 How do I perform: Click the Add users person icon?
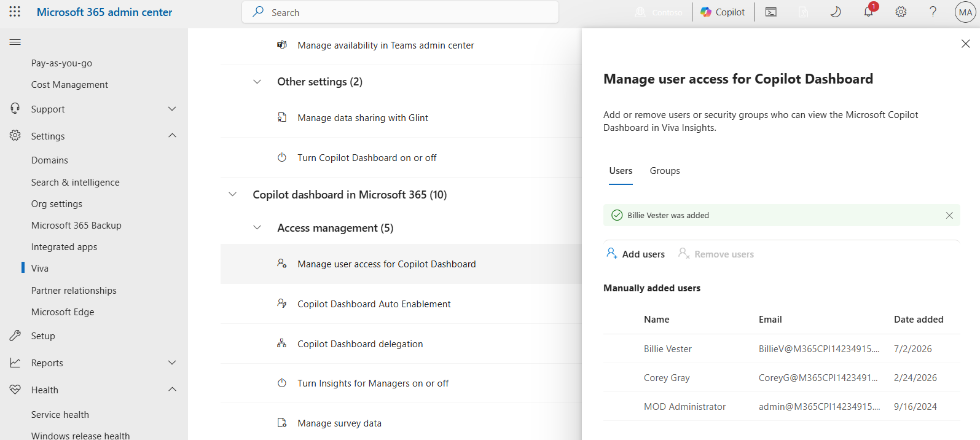612,253
